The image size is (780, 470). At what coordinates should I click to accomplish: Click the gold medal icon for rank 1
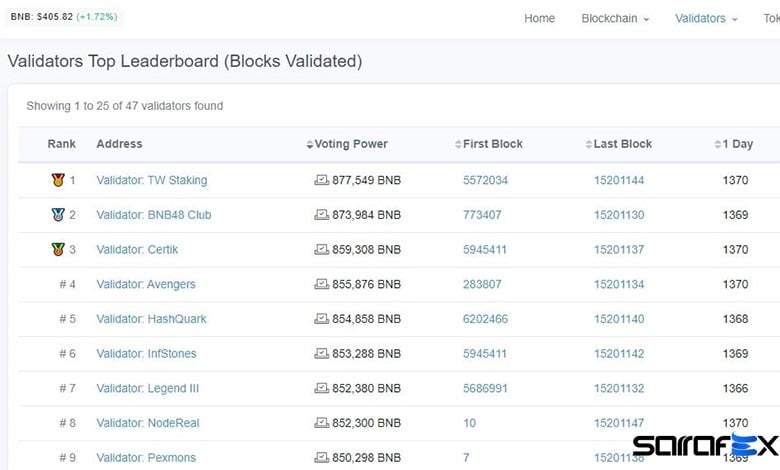coord(58,180)
